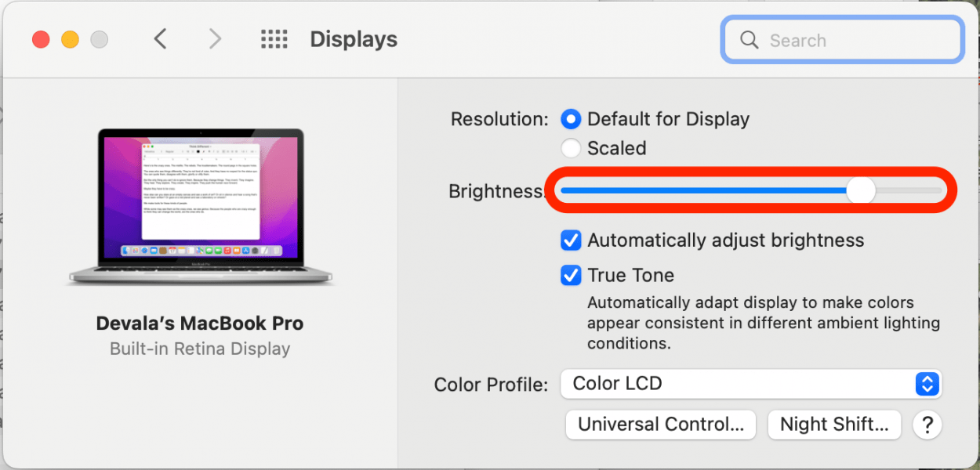Click the Displays window title
The height and width of the screenshot is (470, 980).
(354, 39)
